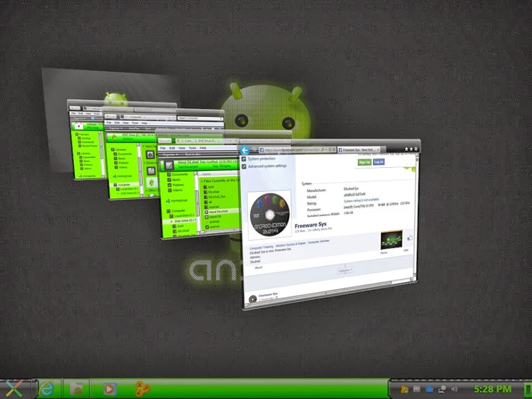
Task: Select Homegroup in the Computer window
Action: pyautogui.click(x=122, y=176)
